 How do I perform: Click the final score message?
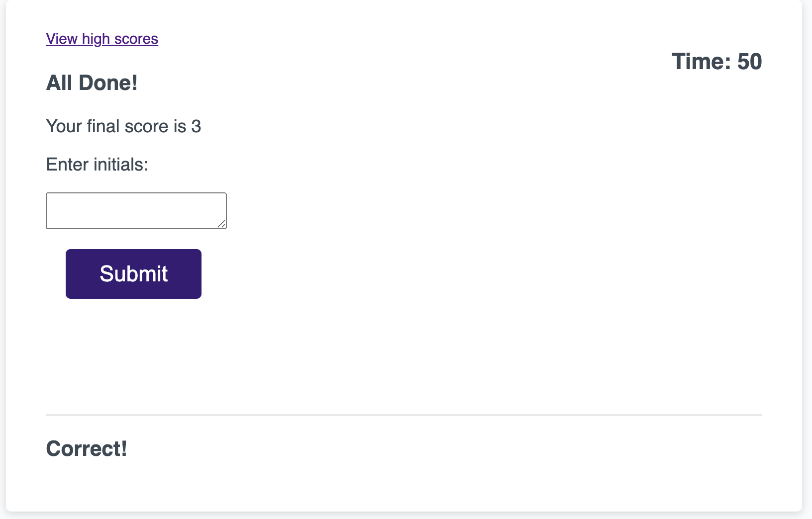[123, 126]
